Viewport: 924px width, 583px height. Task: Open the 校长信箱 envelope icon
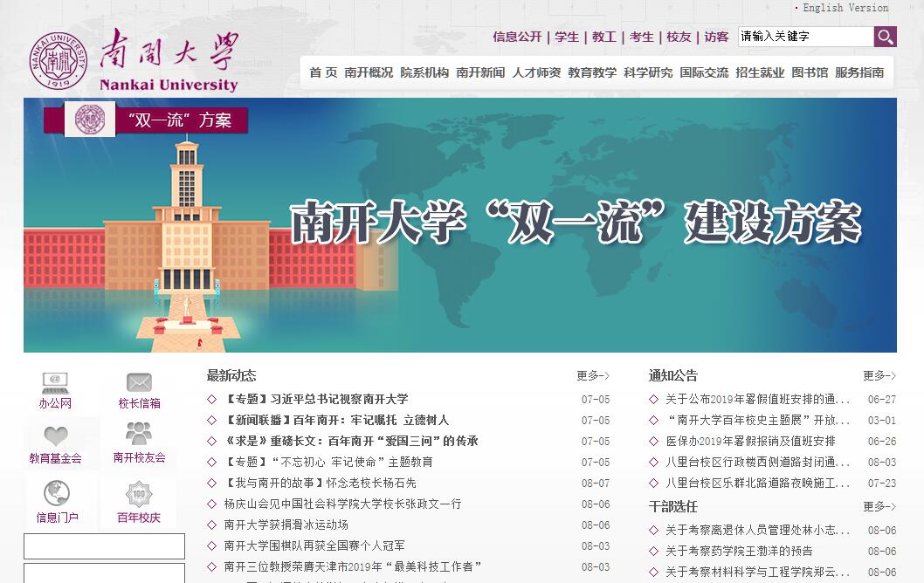coord(139,383)
